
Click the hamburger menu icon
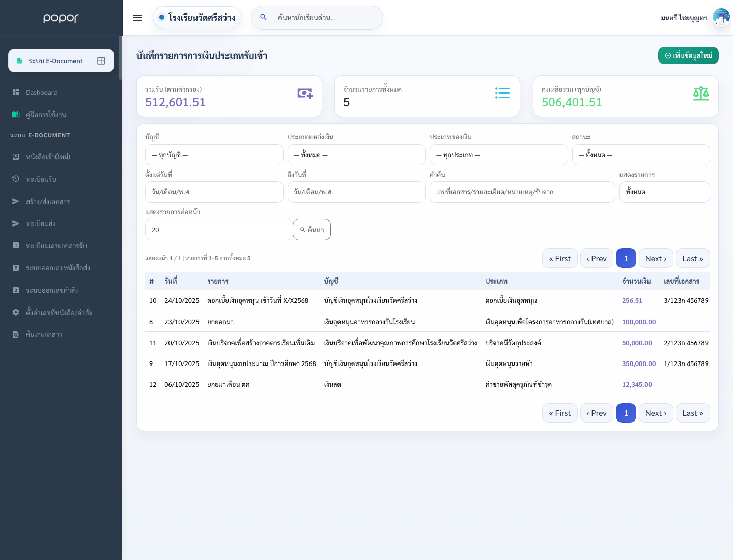tap(137, 18)
